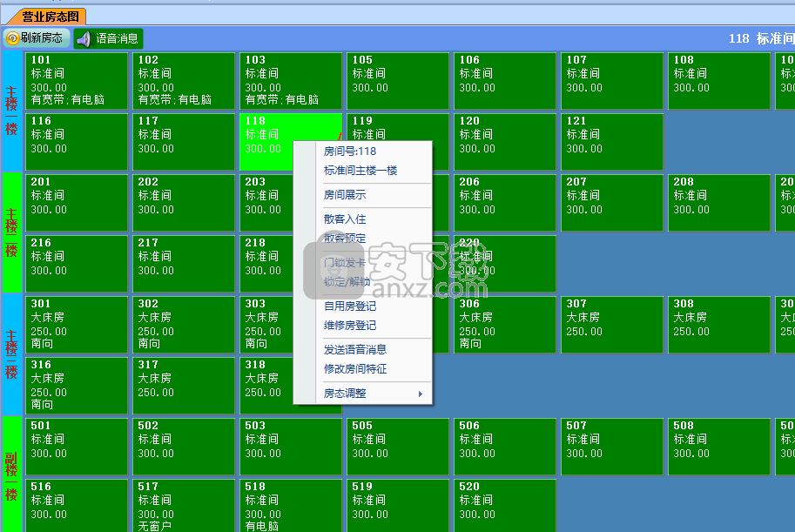Select room 217 tile

(x=184, y=264)
